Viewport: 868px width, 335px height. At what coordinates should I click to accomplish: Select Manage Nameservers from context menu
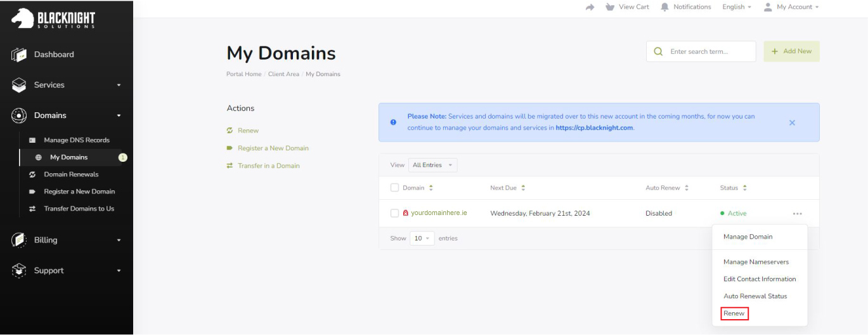coord(756,262)
